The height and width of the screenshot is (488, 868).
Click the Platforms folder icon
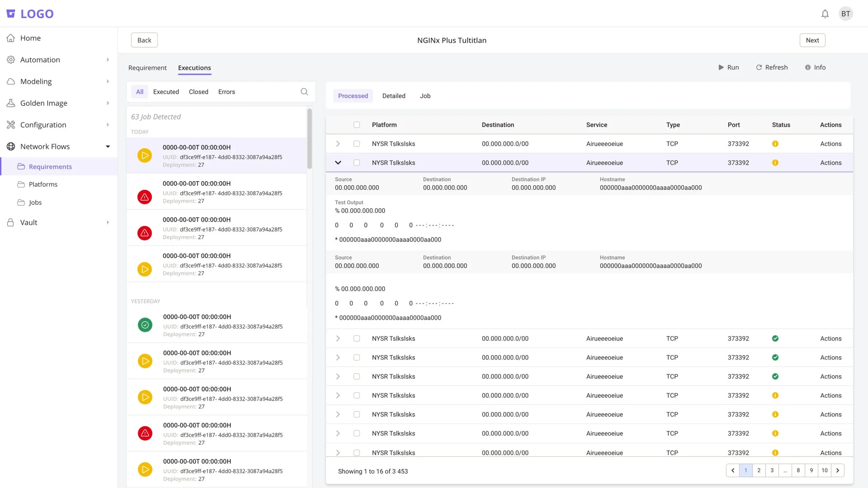tap(21, 184)
